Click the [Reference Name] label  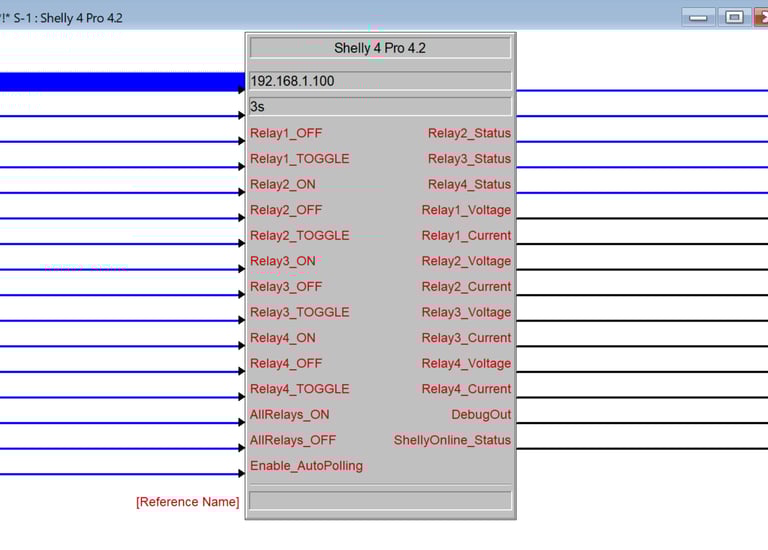188,502
